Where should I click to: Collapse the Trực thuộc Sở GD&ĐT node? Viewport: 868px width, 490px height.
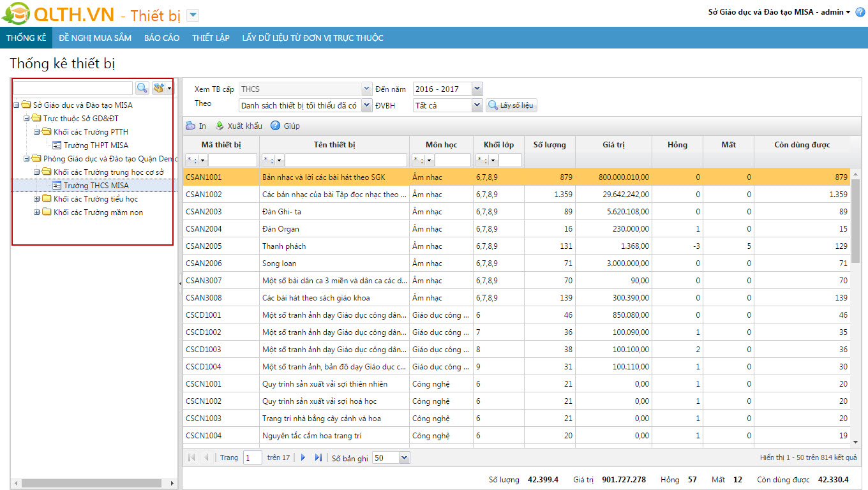tap(27, 119)
